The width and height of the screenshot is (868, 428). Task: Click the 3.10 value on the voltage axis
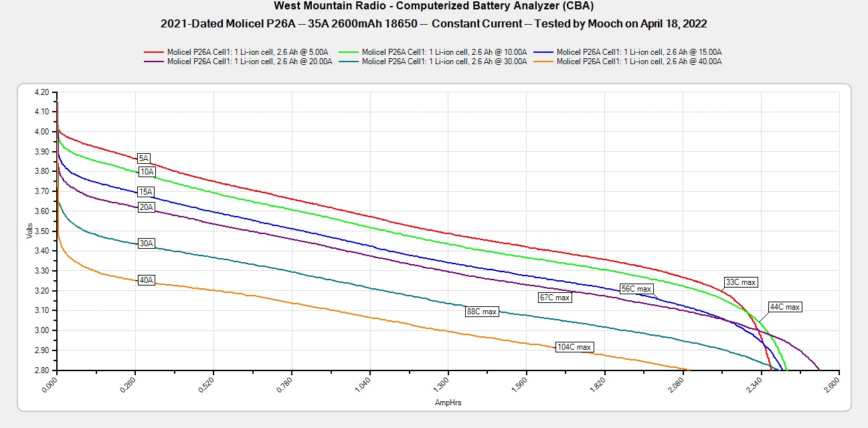click(x=41, y=310)
